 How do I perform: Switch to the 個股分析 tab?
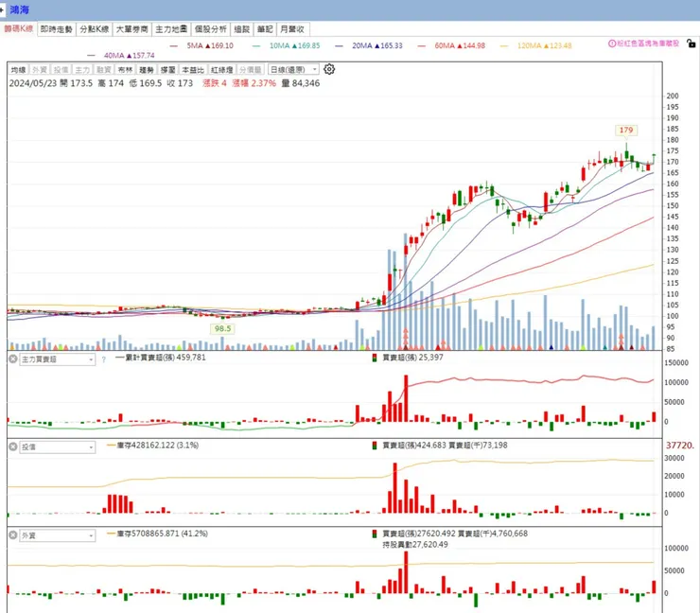click(x=211, y=29)
